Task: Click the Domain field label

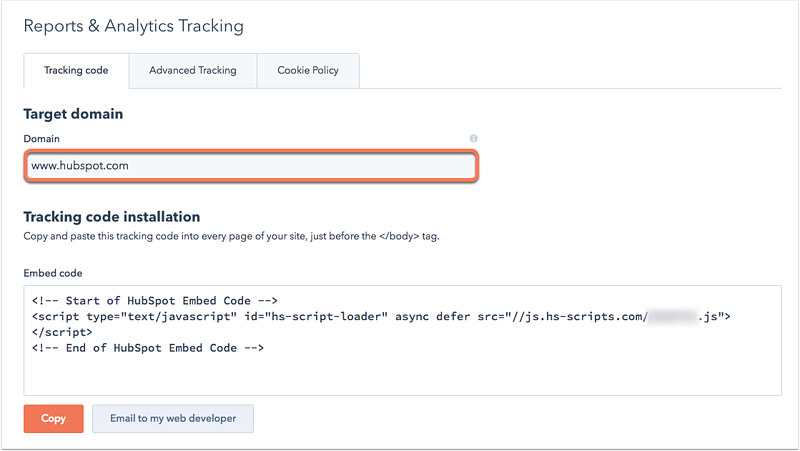Action: [x=43, y=138]
